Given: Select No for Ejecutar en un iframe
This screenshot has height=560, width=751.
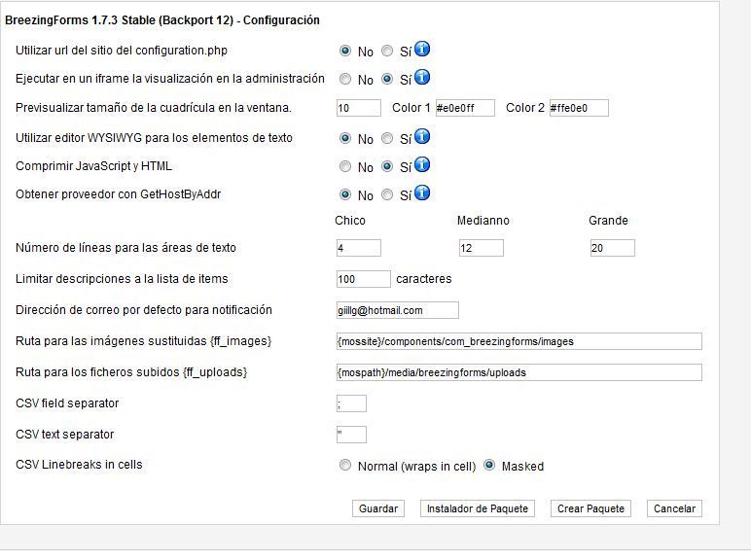Looking at the screenshot, I should point(344,79).
